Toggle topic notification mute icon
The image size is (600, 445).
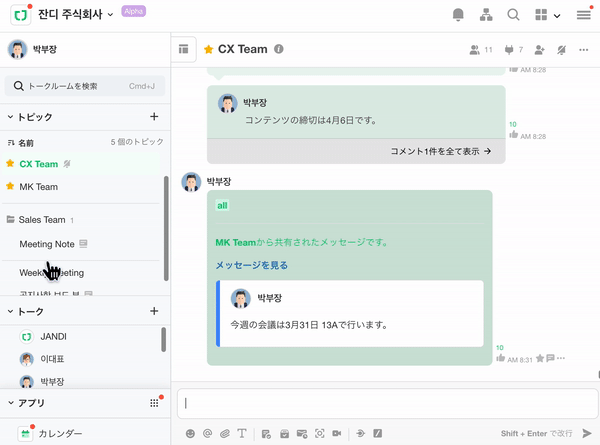click(561, 50)
